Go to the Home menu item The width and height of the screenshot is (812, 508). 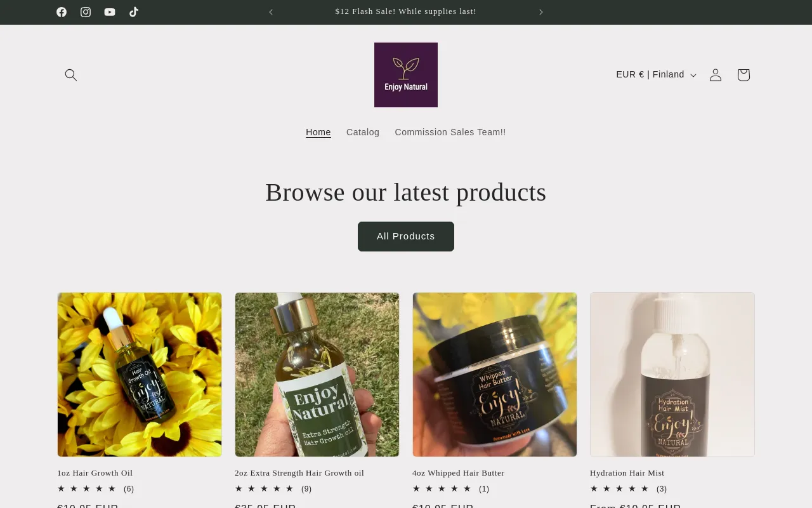(x=318, y=132)
